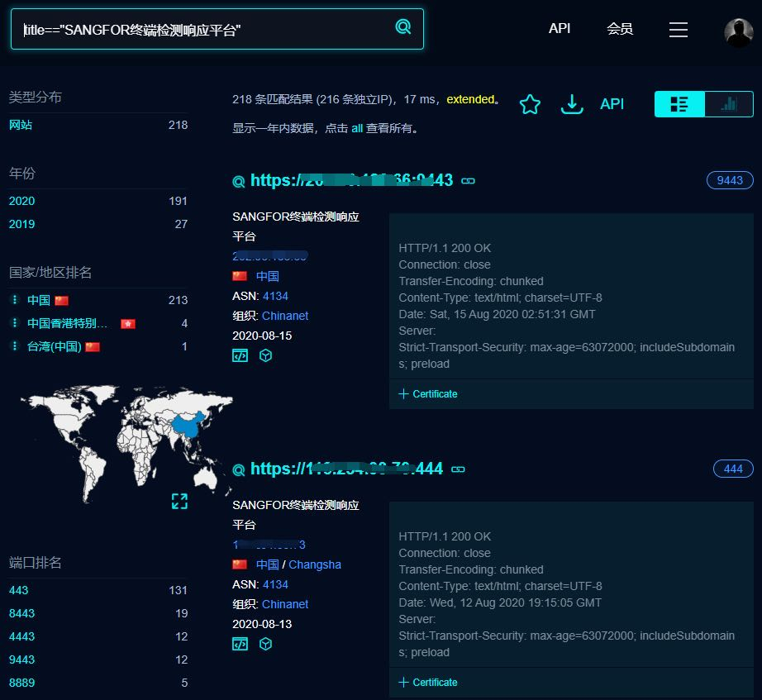Star this search to bookmark it

530,104
